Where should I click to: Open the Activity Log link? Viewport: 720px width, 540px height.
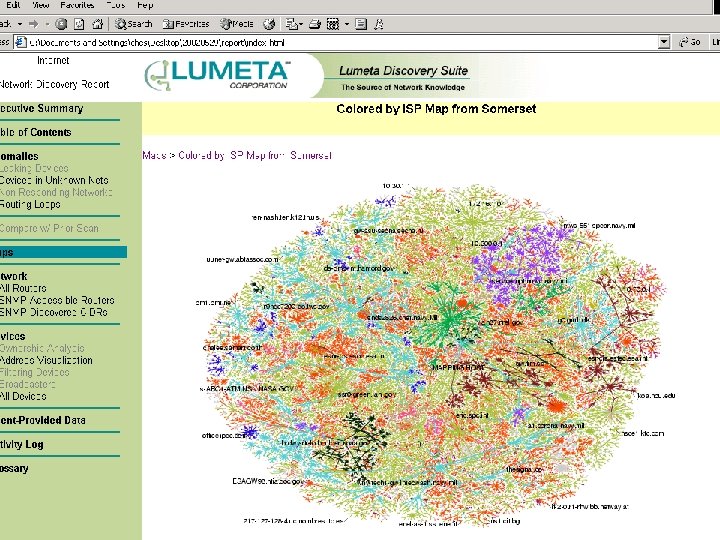pos(22,444)
